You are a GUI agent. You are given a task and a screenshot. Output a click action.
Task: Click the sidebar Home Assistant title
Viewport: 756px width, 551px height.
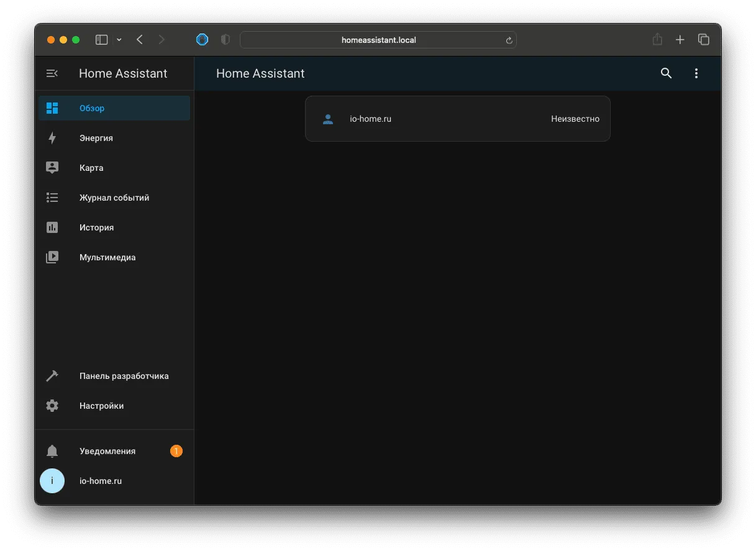(123, 73)
